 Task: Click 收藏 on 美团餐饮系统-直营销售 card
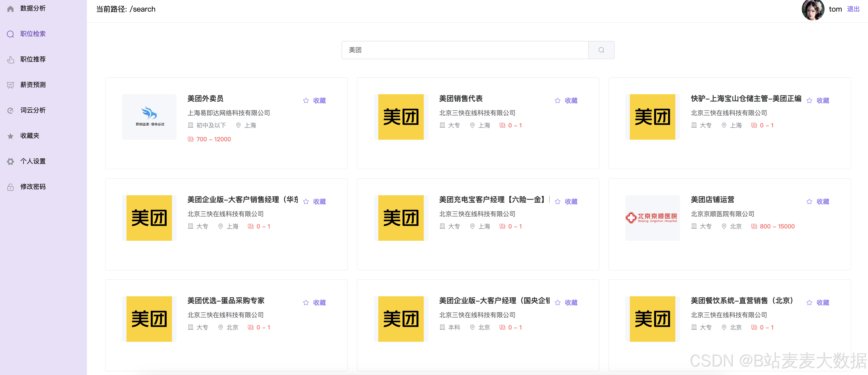[x=823, y=302]
